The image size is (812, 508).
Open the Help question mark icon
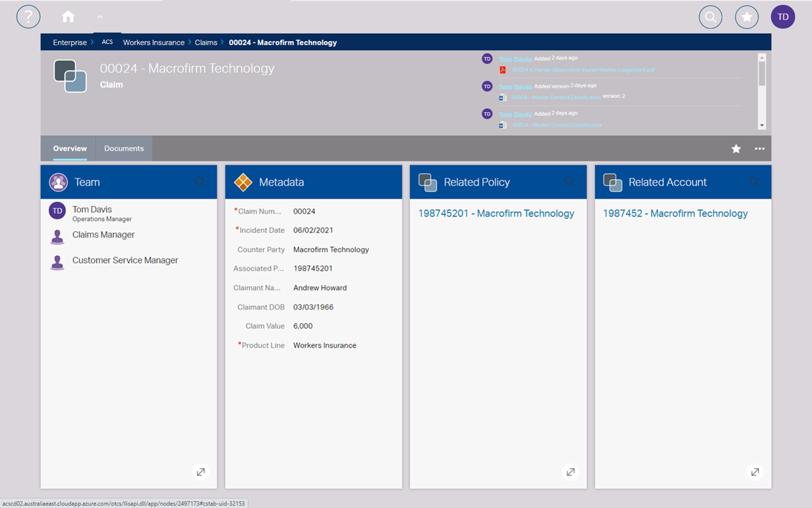coord(28,17)
